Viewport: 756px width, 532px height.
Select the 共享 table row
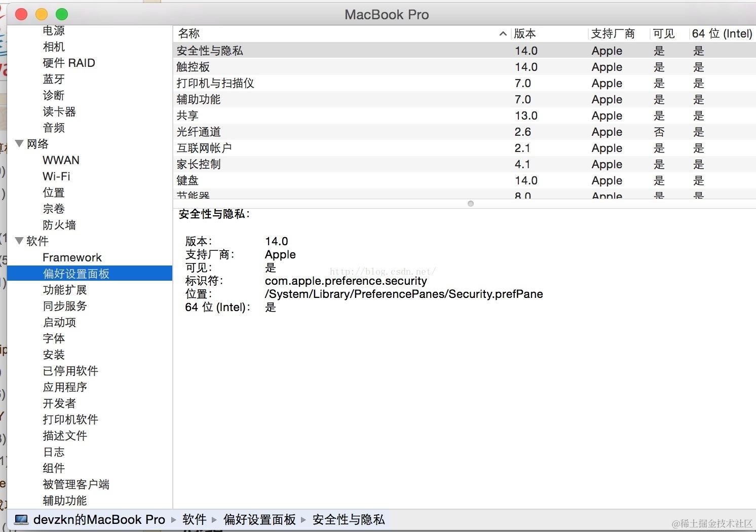pos(465,116)
